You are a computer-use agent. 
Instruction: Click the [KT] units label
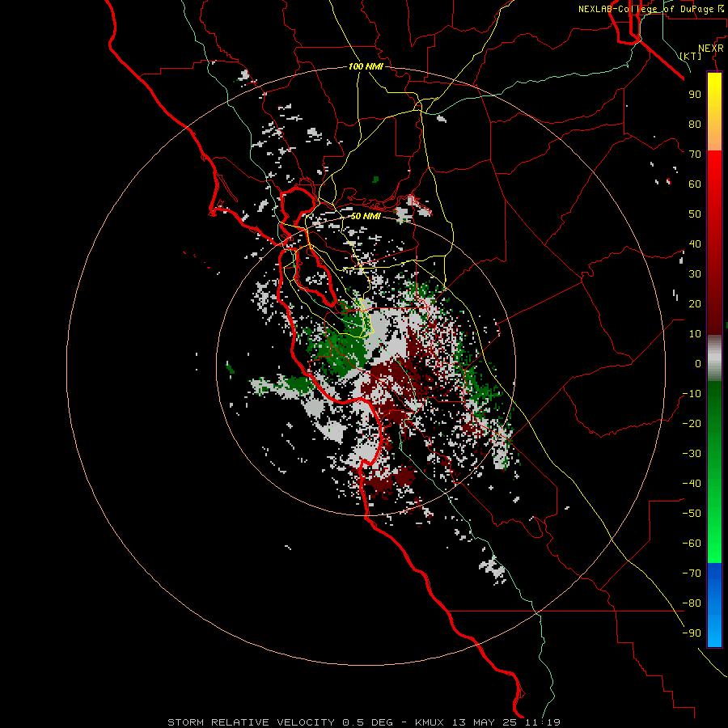[x=691, y=56]
